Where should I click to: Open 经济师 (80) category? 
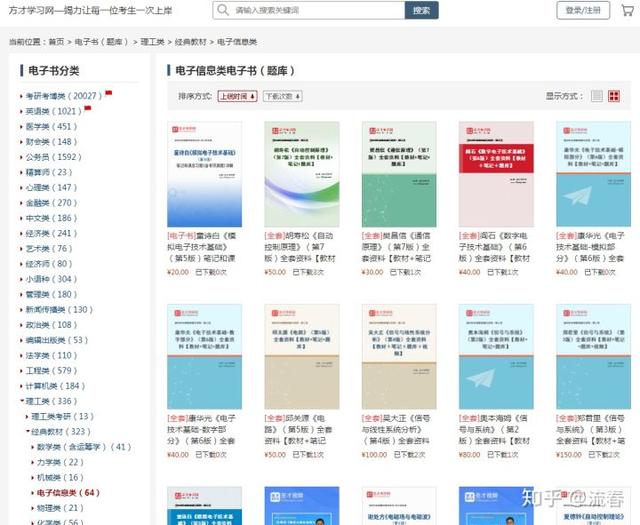click(x=49, y=264)
